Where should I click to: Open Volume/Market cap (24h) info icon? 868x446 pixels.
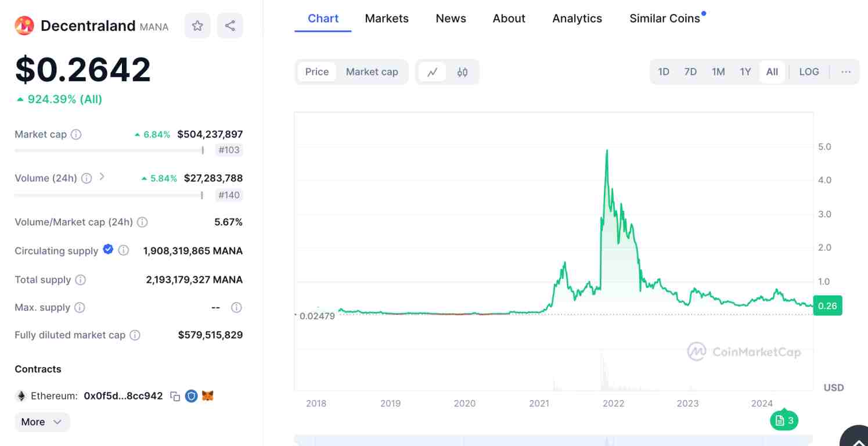pyautogui.click(x=142, y=222)
